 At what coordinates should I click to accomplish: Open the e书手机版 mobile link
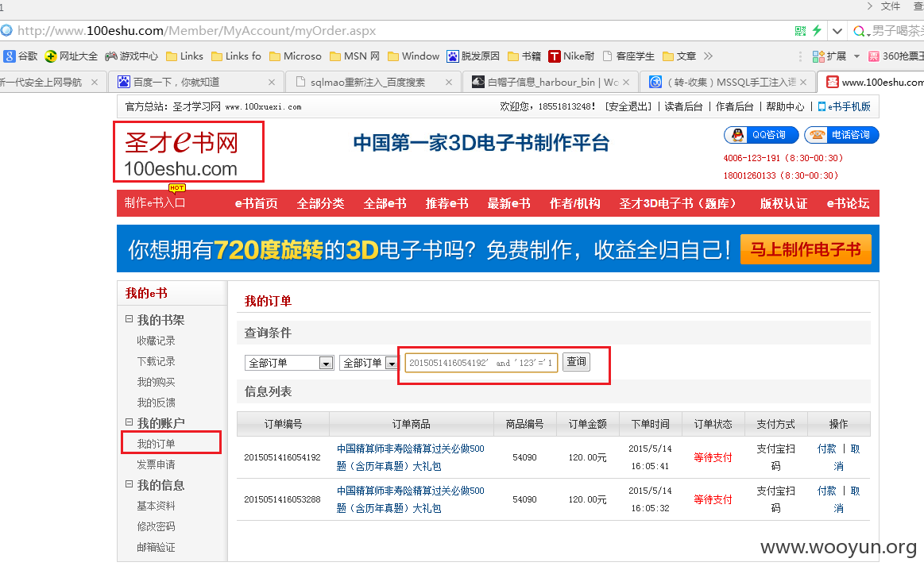coord(844,106)
